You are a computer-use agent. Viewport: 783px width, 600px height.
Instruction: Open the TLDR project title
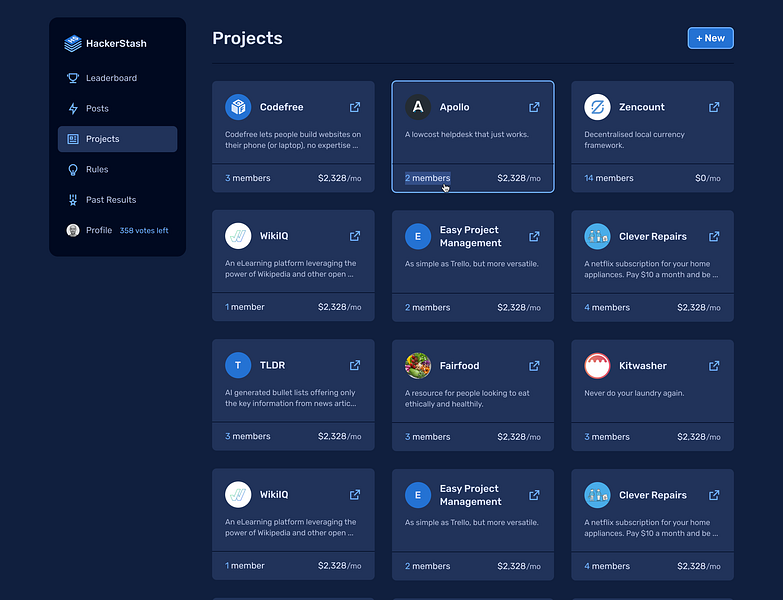coord(272,365)
